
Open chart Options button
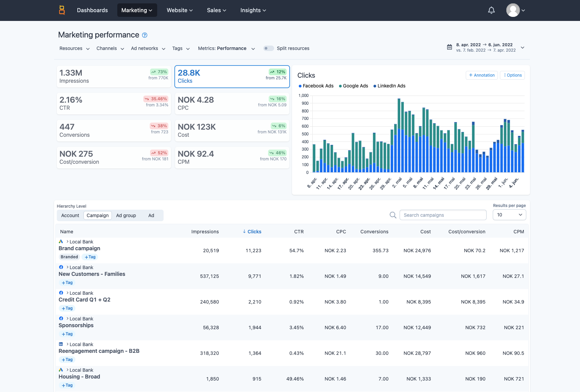pyautogui.click(x=512, y=75)
